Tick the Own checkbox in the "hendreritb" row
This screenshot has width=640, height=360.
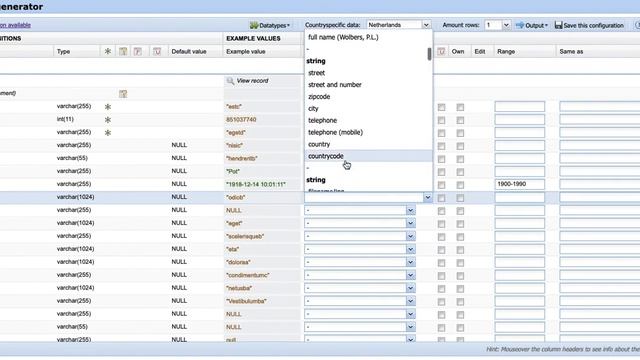[460, 159]
